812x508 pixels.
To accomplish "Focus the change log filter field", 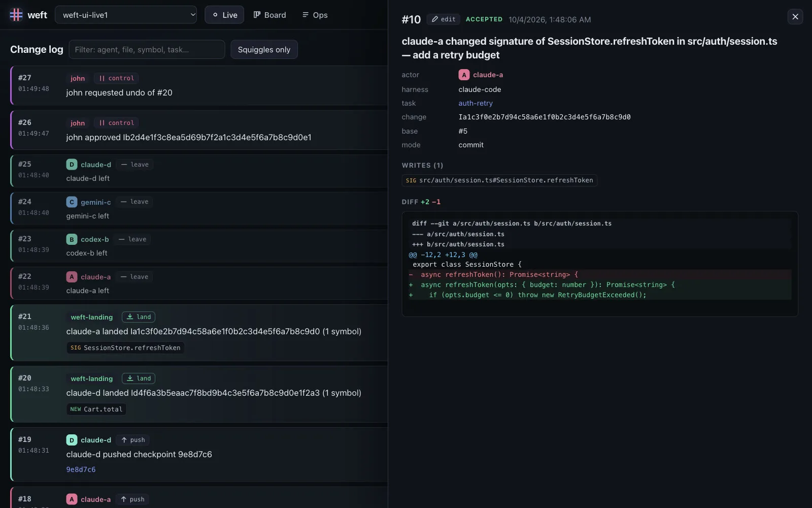I will click(147, 49).
